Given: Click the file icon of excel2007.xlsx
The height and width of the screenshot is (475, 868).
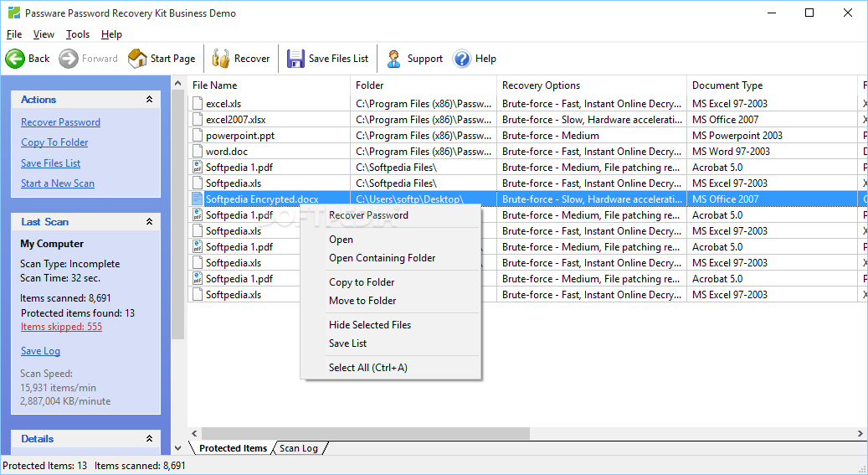Looking at the screenshot, I should point(197,120).
